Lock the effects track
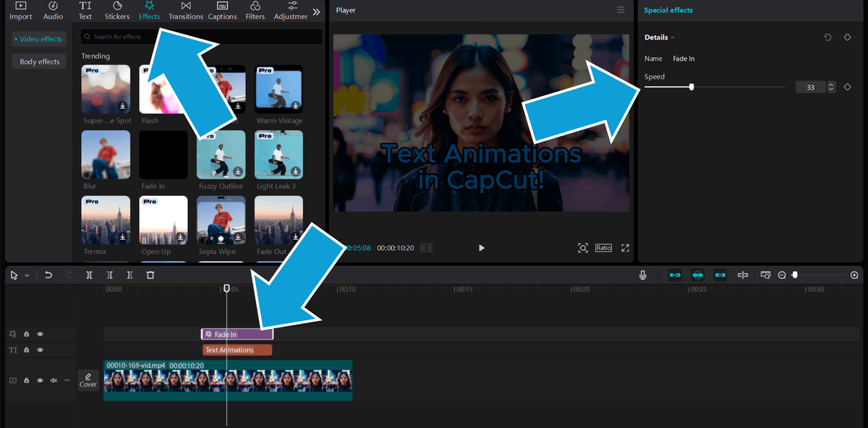 pos(27,334)
